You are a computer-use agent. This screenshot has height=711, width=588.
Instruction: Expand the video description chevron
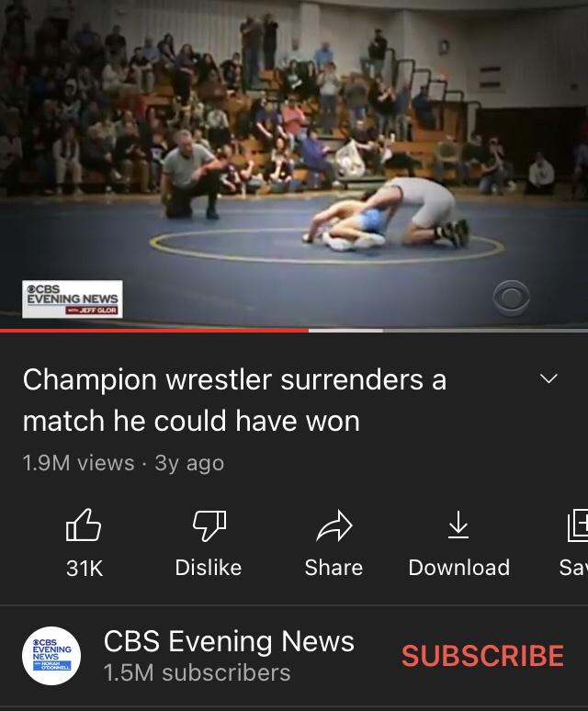(549, 378)
